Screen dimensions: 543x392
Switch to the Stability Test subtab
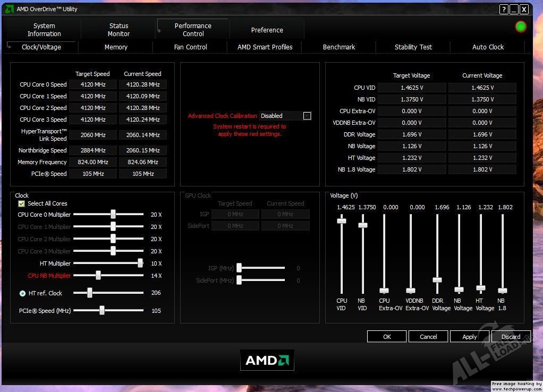(x=413, y=47)
